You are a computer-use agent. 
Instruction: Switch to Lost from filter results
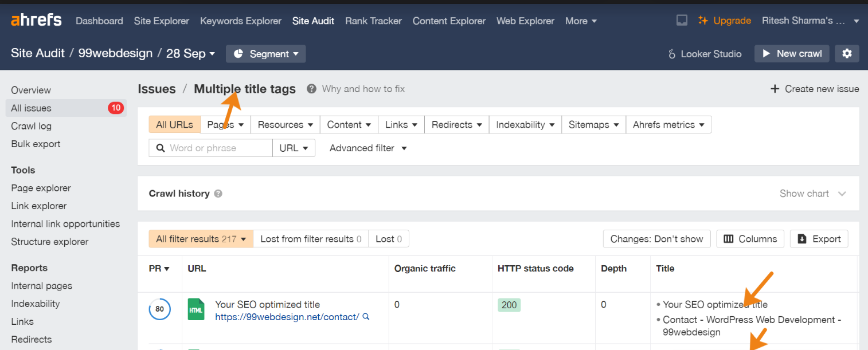pos(310,239)
